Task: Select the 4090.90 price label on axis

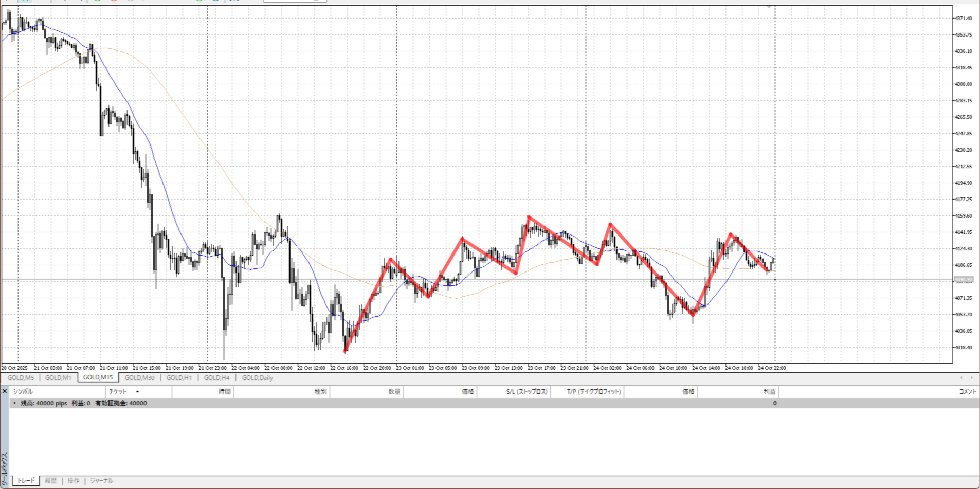Action: pos(964,280)
